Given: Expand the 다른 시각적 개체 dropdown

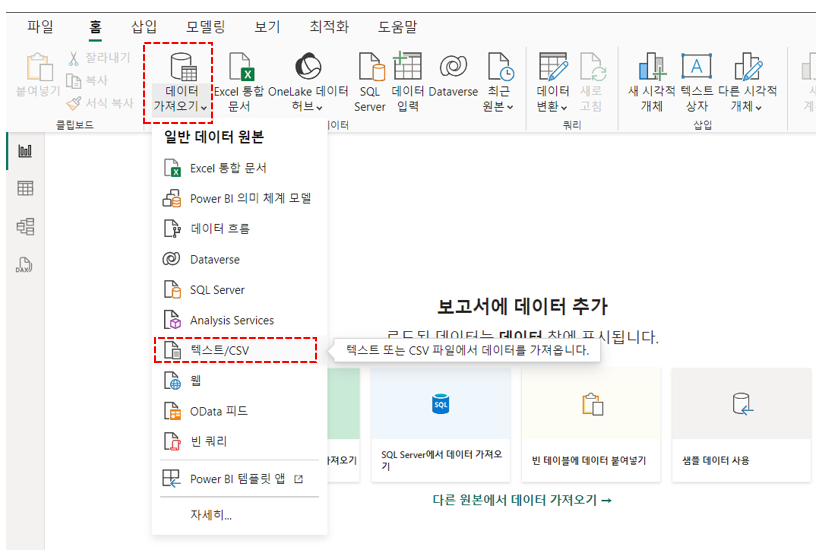Looking at the screenshot, I should 747,82.
